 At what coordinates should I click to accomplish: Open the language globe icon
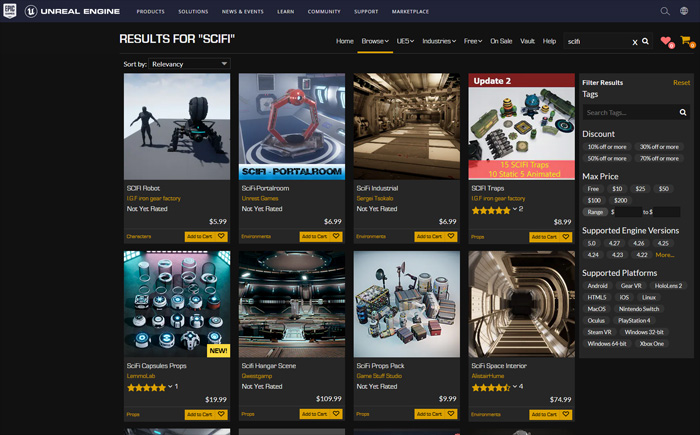click(684, 11)
